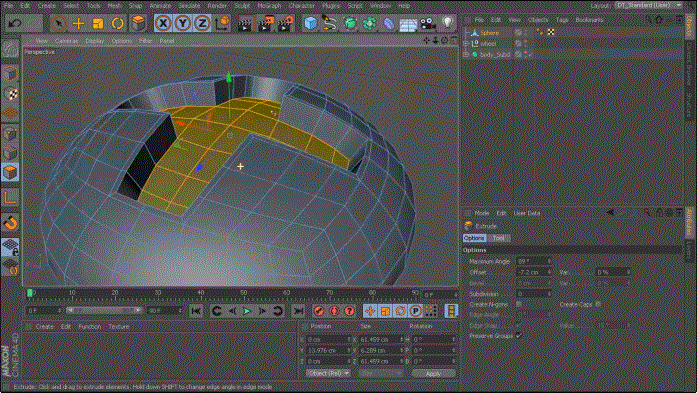Select Model mode cube icon
The height and width of the screenshot is (393, 697).
click(10, 74)
